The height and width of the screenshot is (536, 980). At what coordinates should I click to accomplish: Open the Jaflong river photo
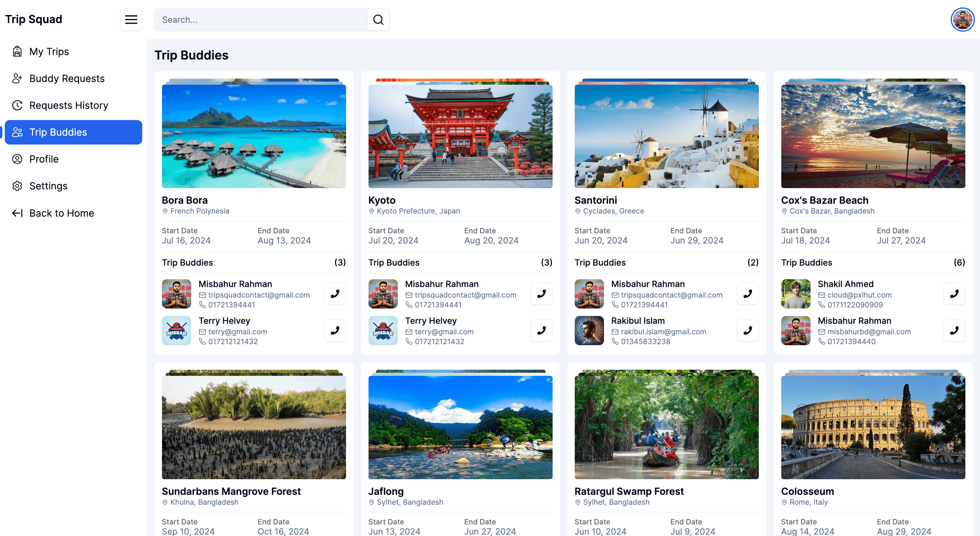pyautogui.click(x=460, y=427)
